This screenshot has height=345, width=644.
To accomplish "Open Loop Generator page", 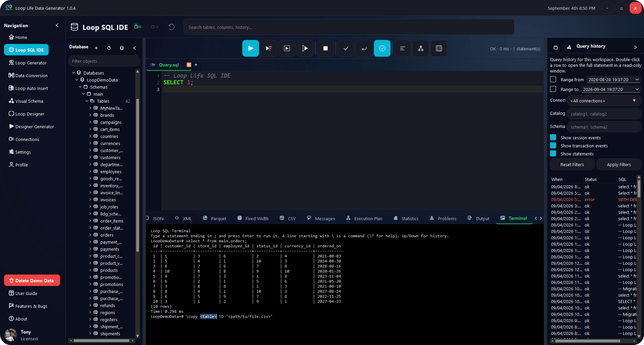I will [28, 63].
